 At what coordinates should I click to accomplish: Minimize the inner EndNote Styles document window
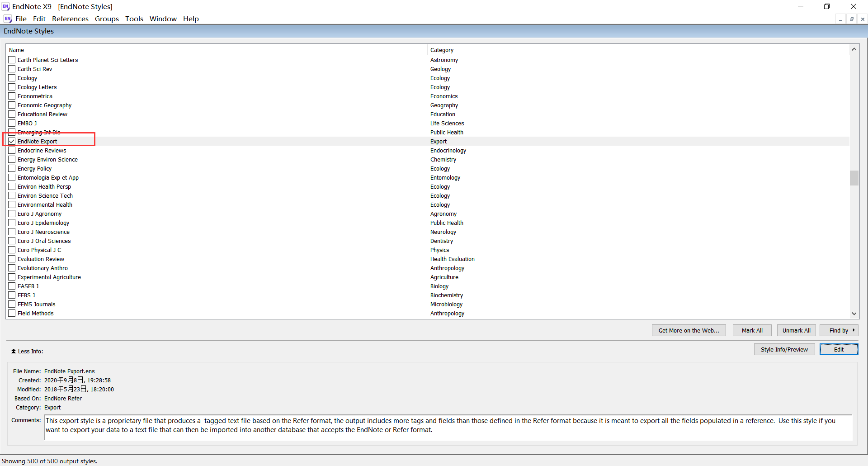[840, 19]
